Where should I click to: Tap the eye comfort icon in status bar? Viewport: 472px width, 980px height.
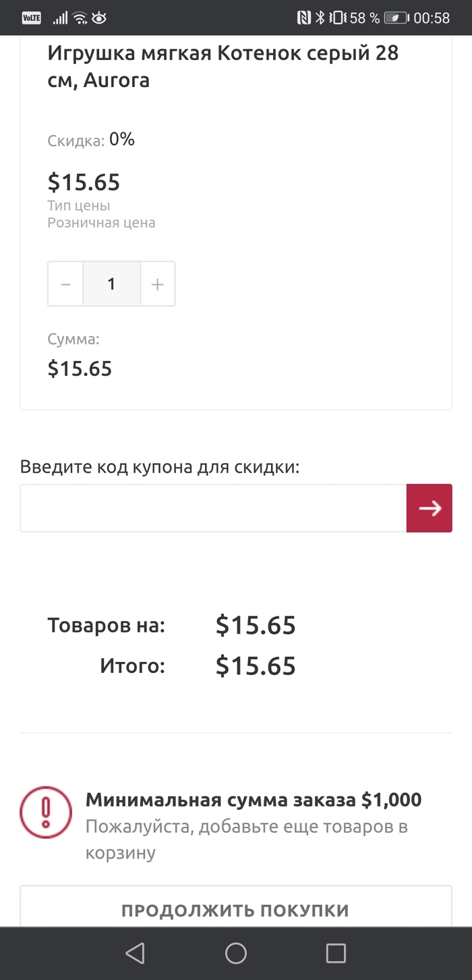(100, 18)
